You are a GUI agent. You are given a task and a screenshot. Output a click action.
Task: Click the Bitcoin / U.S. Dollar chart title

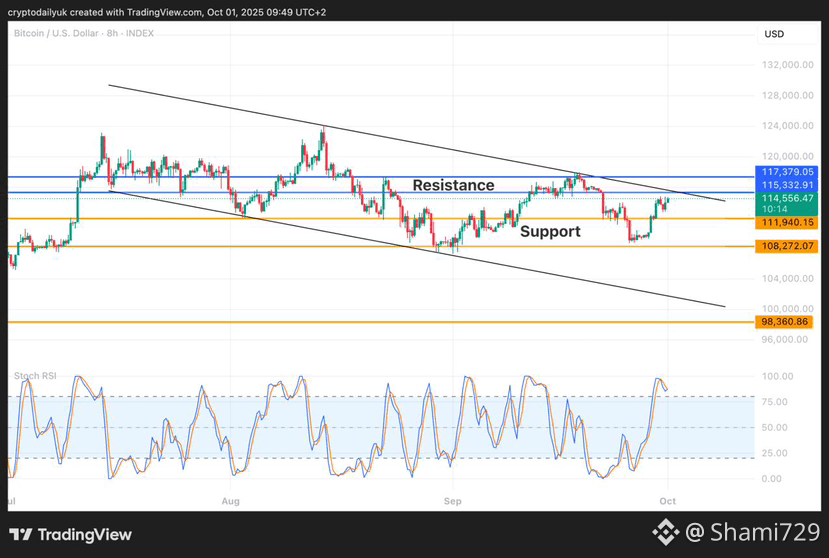click(84, 33)
